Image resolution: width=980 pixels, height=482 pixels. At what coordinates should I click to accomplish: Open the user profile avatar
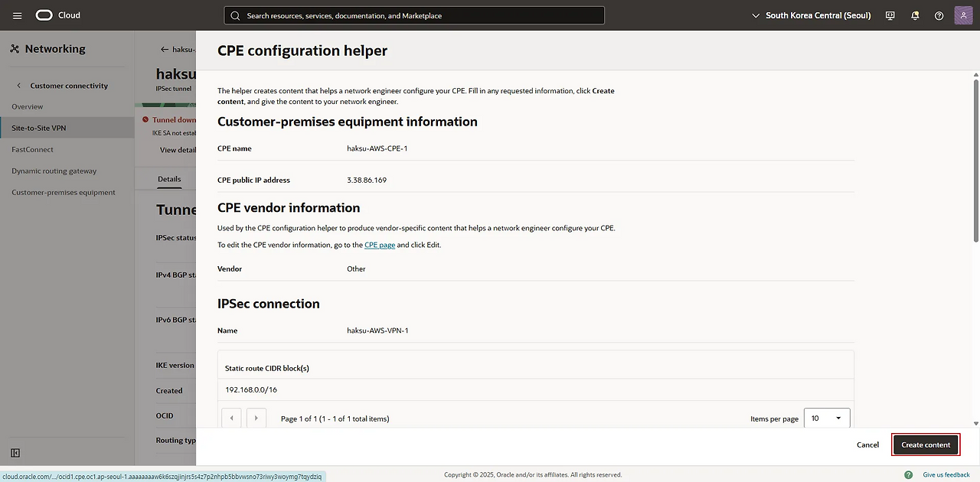coord(963,15)
